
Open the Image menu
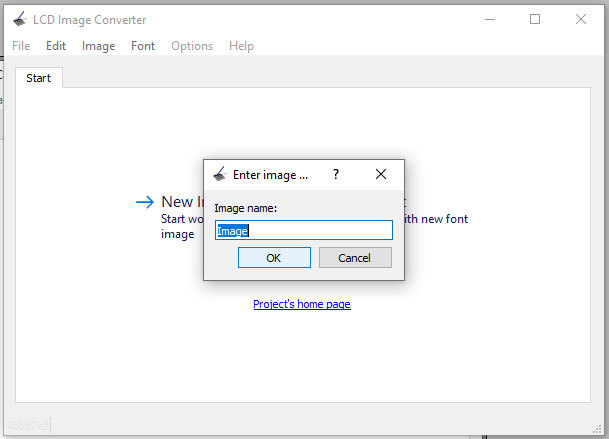[x=98, y=46]
